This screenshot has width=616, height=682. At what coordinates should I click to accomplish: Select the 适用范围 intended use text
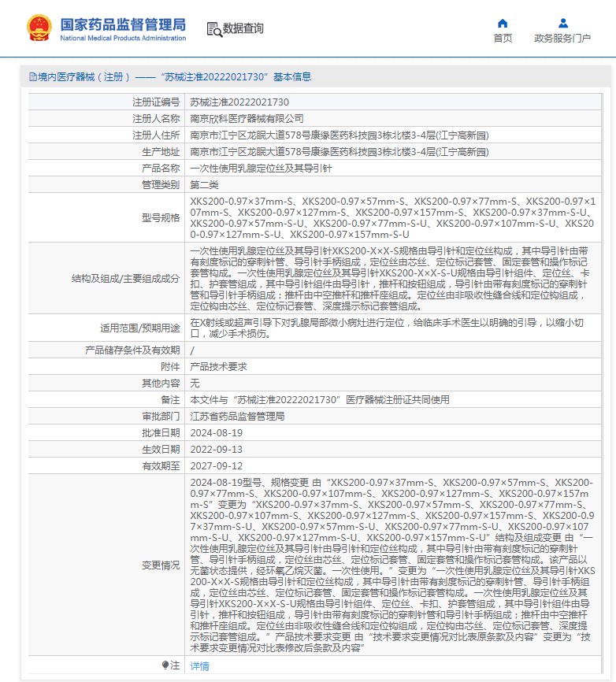[387, 328]
